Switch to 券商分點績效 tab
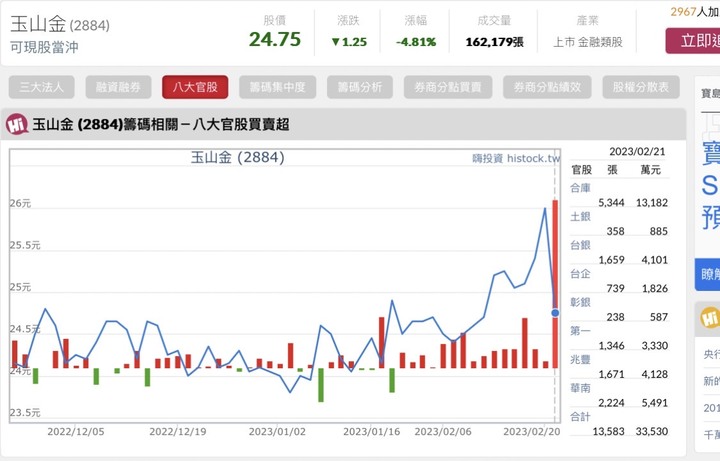The width and height of the screenshot is (720, 461). coord(547,87)
